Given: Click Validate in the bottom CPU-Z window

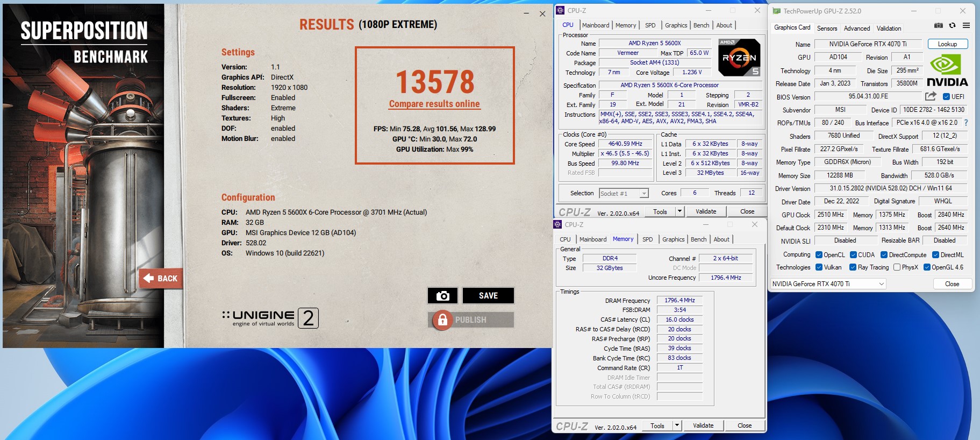Looking at the screenshot, I should (x=703, y=425).
